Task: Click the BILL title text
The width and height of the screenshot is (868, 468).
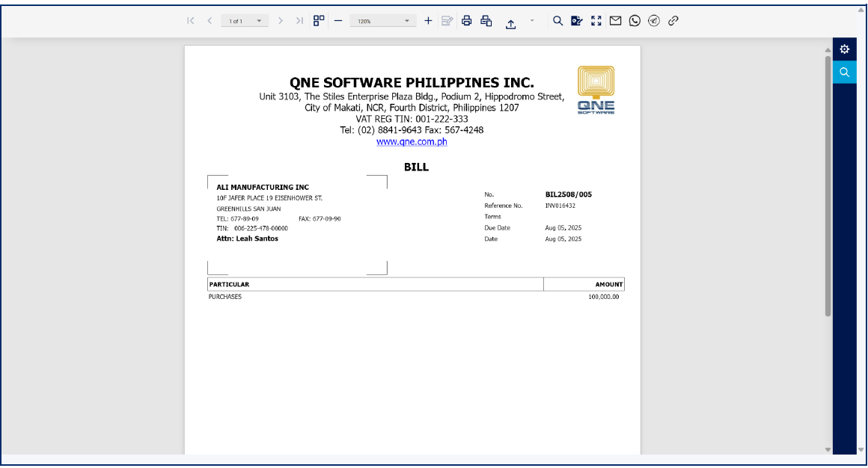Action: [416, 167]
